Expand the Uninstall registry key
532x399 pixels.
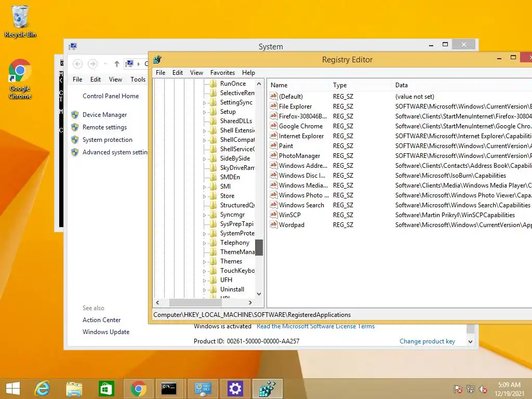[x=204, y=290]
